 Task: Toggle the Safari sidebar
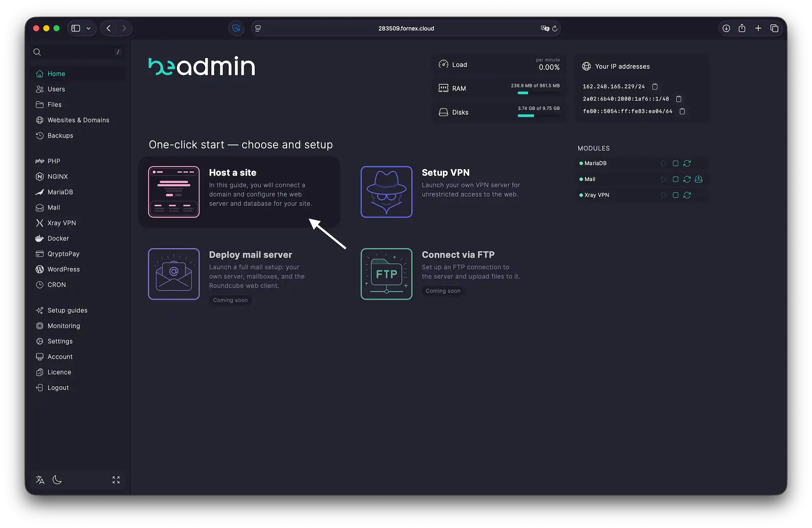point(75,28)
